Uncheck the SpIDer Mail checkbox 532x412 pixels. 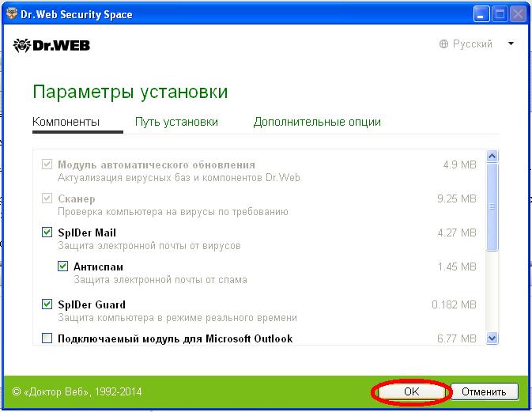(x=47, y=232)
